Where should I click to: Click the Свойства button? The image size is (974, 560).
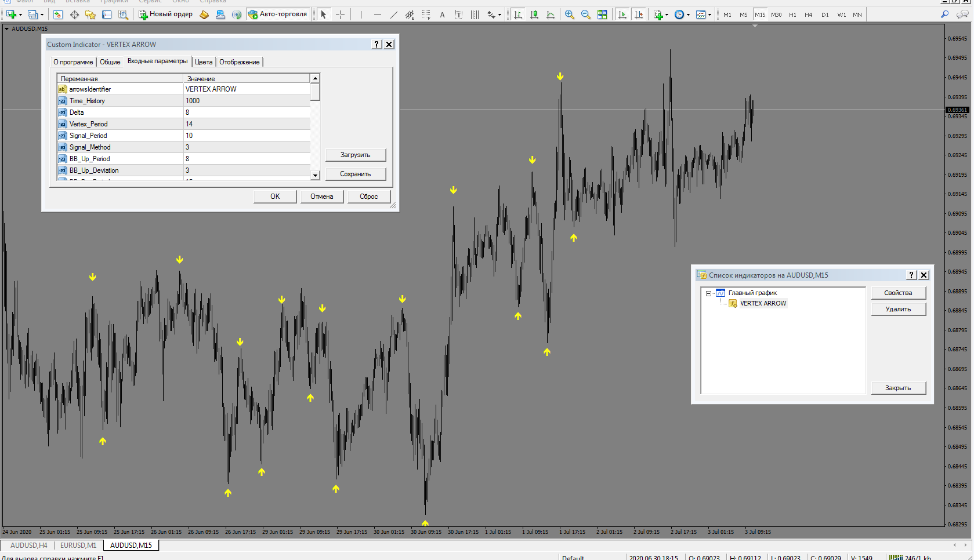click(x=897, y=293)
